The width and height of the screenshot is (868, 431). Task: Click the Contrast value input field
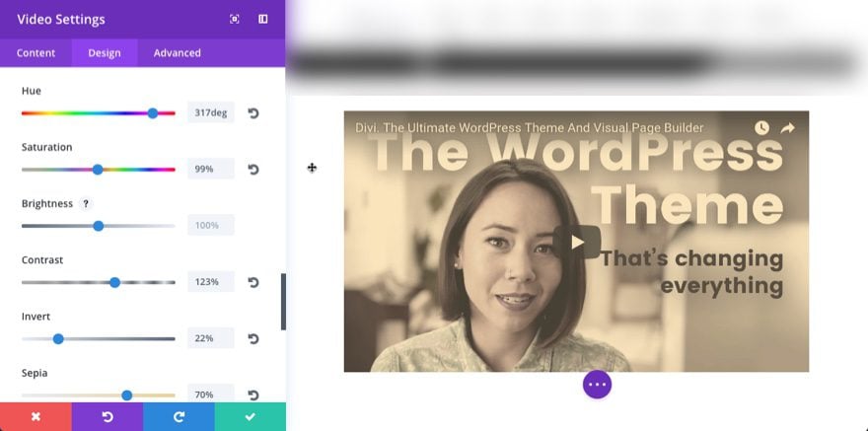coord(210,282)
